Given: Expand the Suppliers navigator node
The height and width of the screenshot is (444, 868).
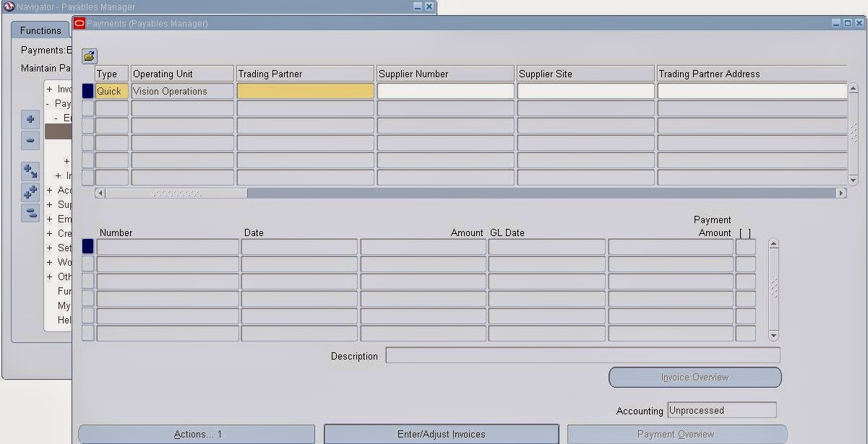Looking at the screenshot, I should 50,204.
